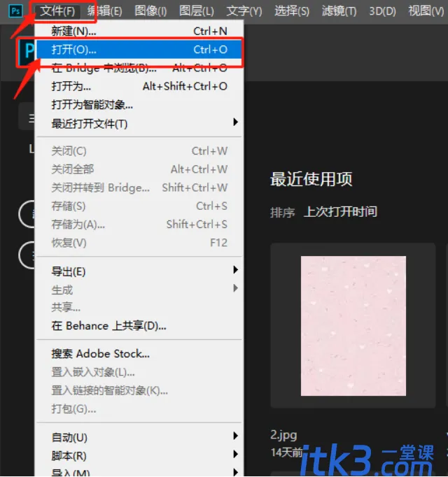This screenshot has width=448, height=477.
Task: Open the 3D(D) menu
Action: coord(382,11)
